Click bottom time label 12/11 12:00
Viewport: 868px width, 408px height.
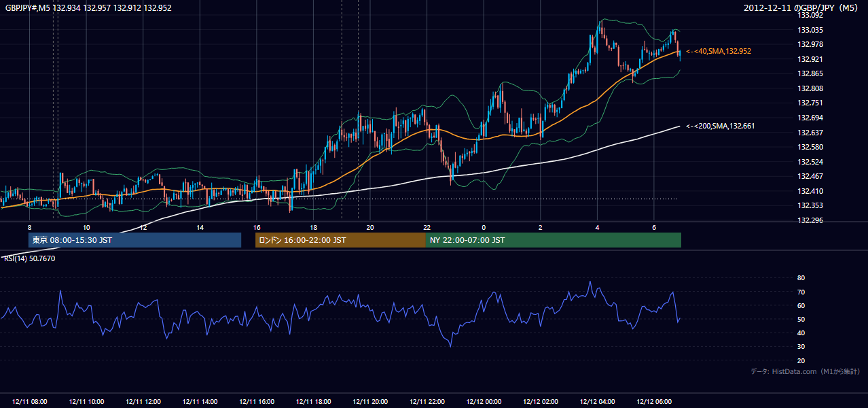(x=143, y=402)
